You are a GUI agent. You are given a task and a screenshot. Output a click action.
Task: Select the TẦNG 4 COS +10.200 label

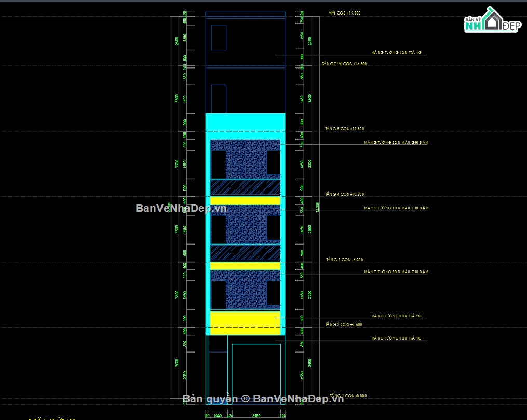[344, 194]
